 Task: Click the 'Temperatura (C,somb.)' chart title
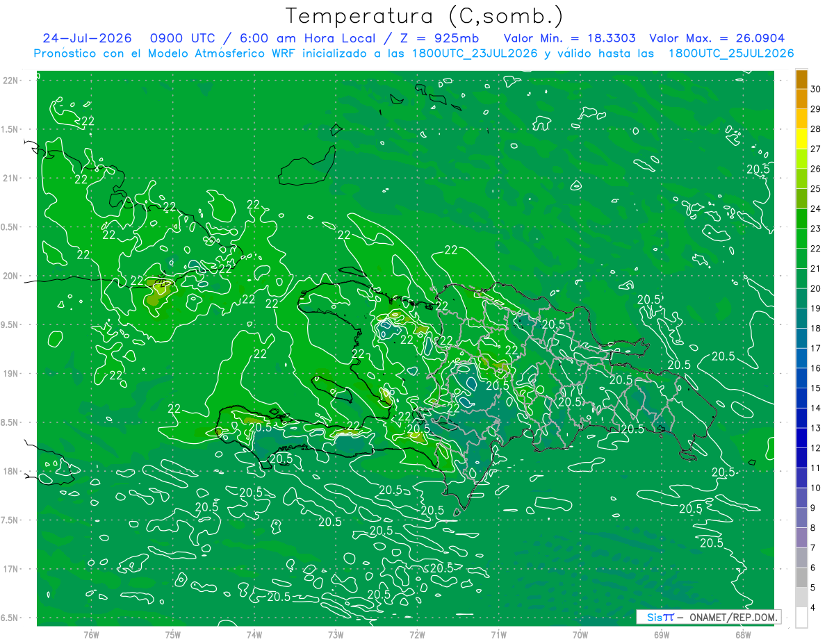point(424,16)
